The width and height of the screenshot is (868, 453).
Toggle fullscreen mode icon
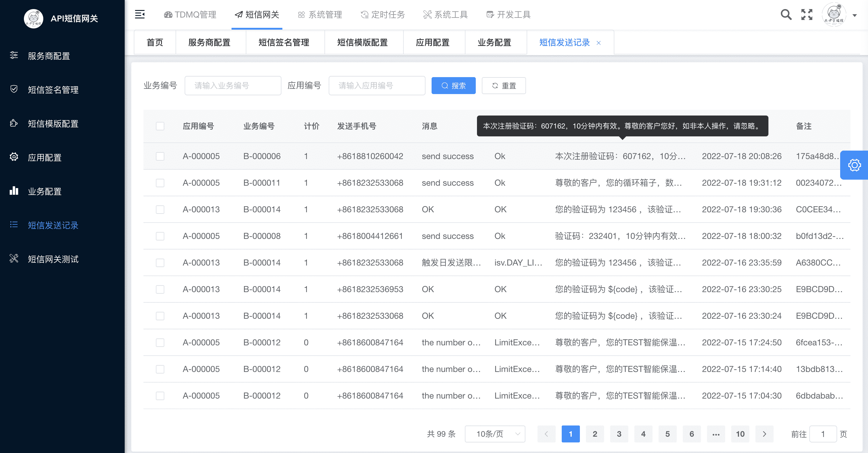[x=807, y=15]
